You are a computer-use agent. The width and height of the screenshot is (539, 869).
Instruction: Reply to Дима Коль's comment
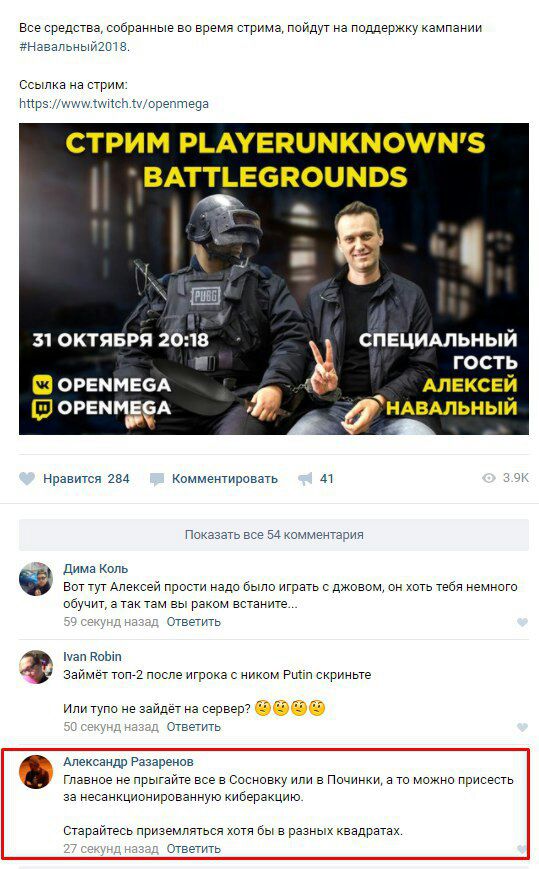click(x=193, y=622)
